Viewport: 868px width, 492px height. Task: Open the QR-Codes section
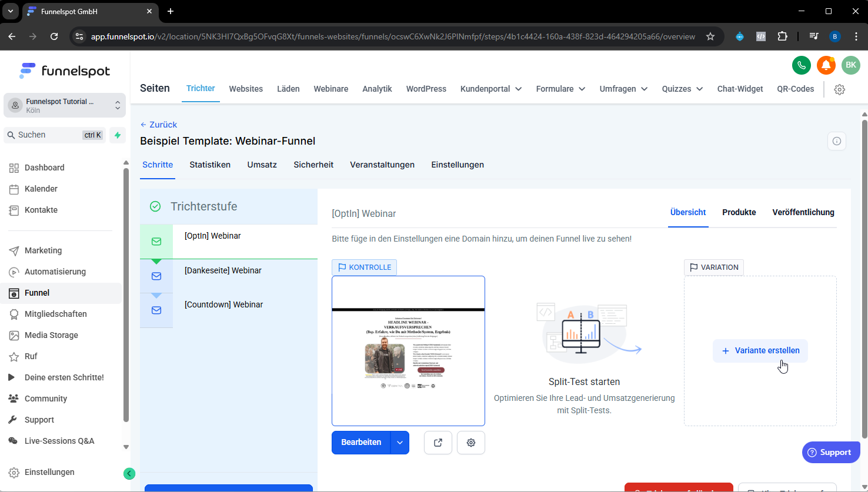point(796,89)
